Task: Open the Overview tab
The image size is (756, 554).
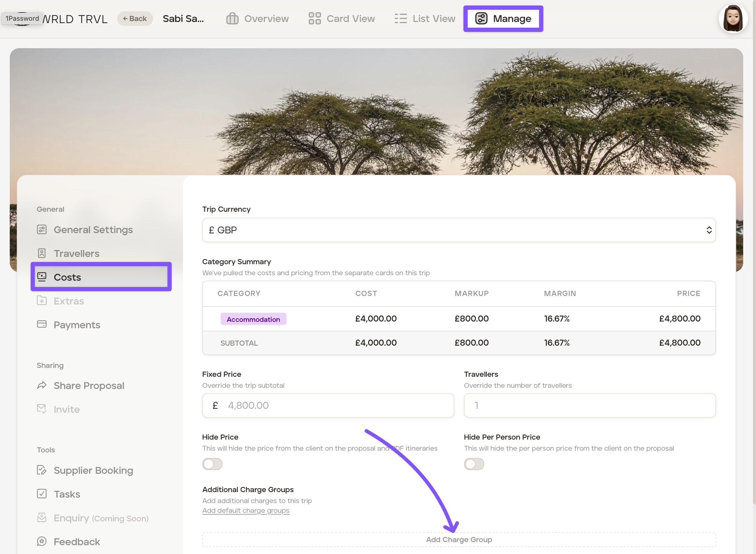Action: (257, 19)
